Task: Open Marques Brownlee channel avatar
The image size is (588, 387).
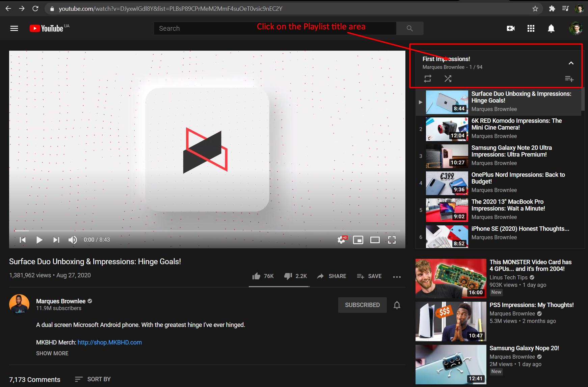Action: [x=19, y=304]
